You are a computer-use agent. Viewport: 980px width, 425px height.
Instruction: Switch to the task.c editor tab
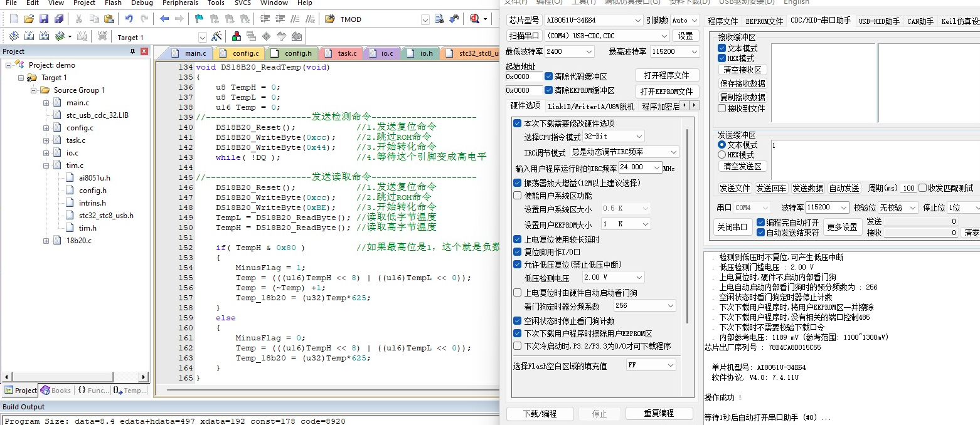point(341,53)
